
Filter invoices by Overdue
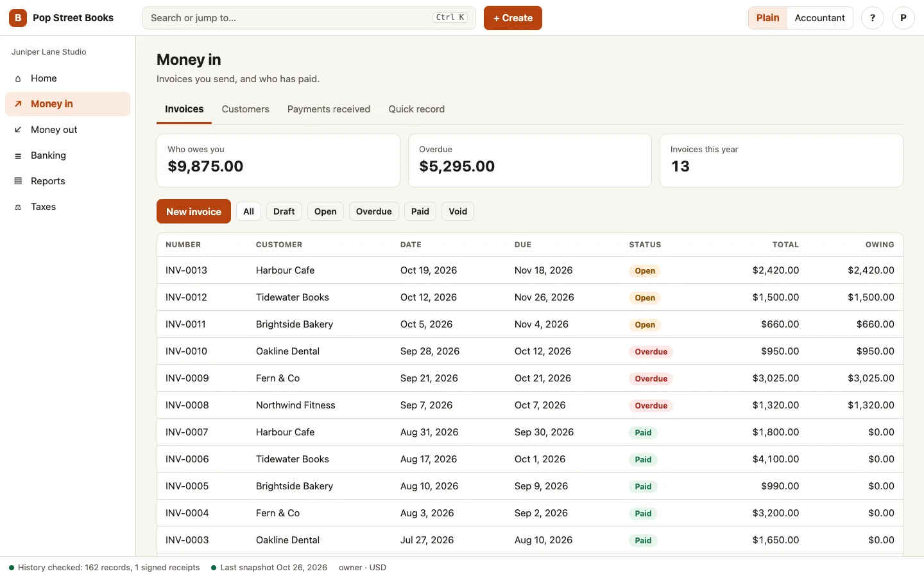(x=374, y=211)
